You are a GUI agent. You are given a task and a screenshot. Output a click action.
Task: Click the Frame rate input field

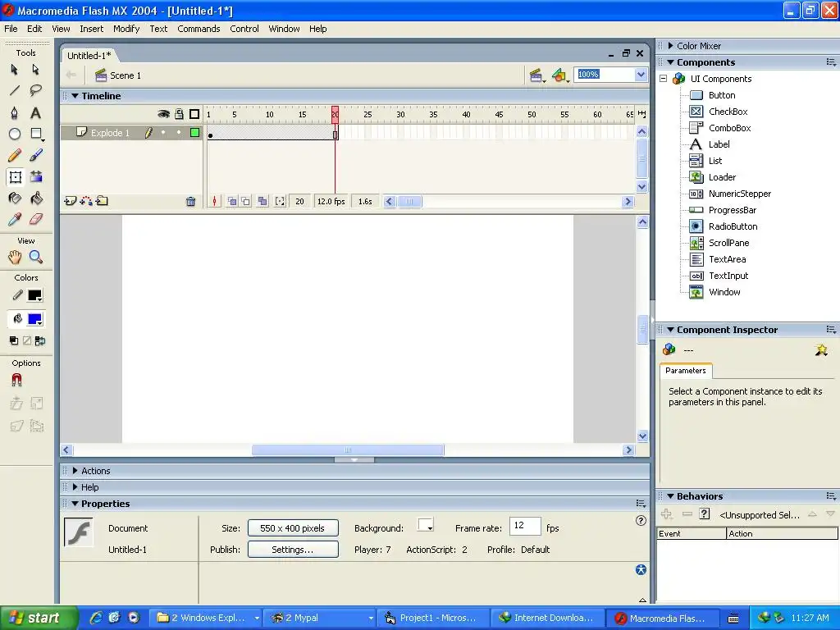click(525, 526)
